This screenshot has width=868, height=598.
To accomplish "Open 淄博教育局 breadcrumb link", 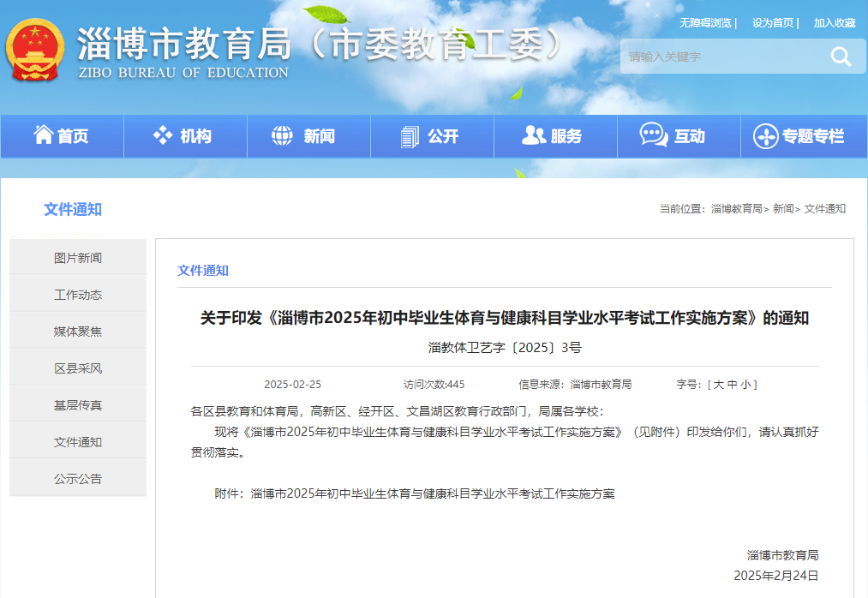I will (x=736, y=209).
